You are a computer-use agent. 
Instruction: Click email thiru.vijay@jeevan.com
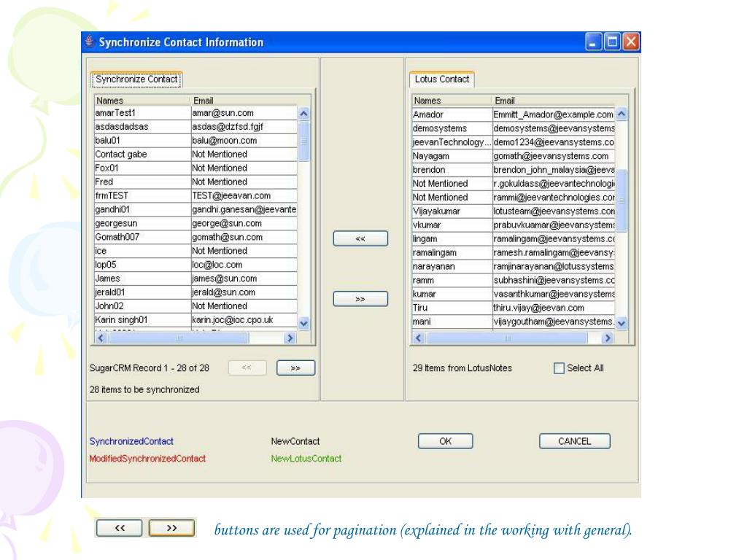click(x=554, y=308)
